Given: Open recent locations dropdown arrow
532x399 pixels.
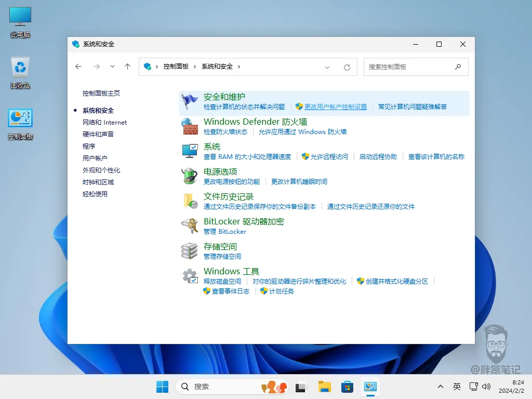Looking at the screenshot, I should tap(112, 66).
